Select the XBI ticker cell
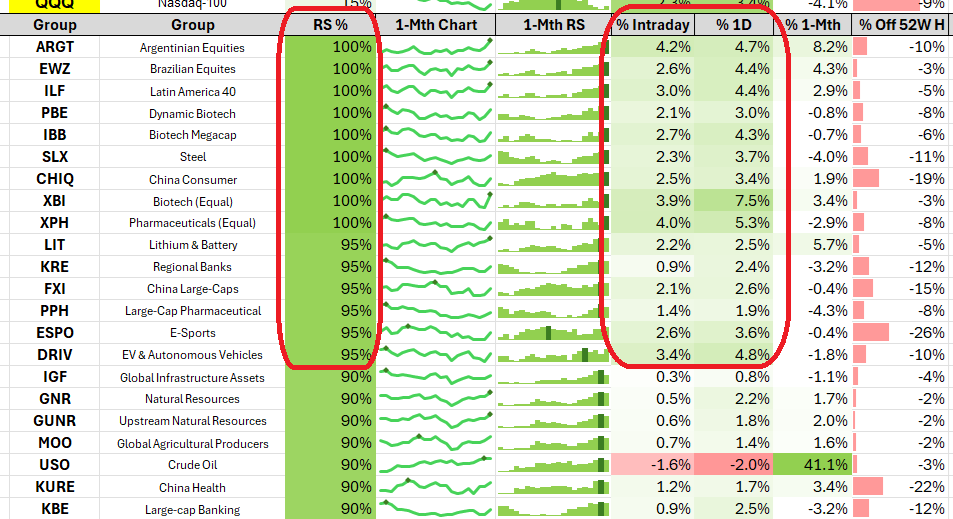The width and height of the screenshot is (953, 519). coord(55,201)
